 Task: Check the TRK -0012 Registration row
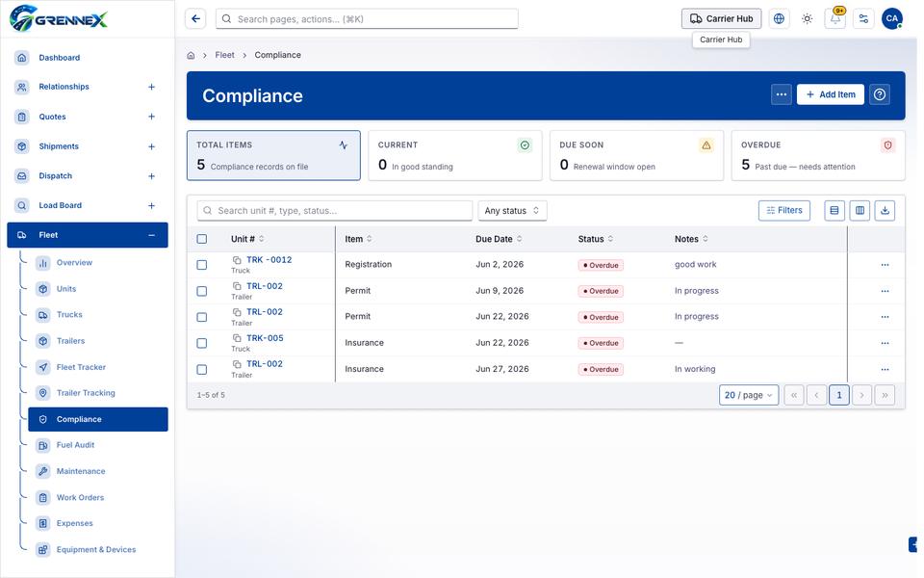202,266
